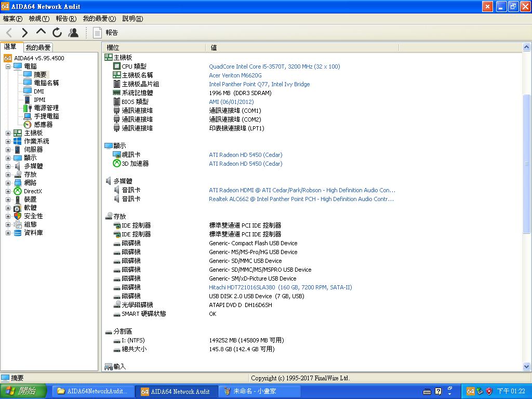Select AIDA64 v5.95.4500 root tree icon
The image size is (532, 399).
[x=8, y=58]
